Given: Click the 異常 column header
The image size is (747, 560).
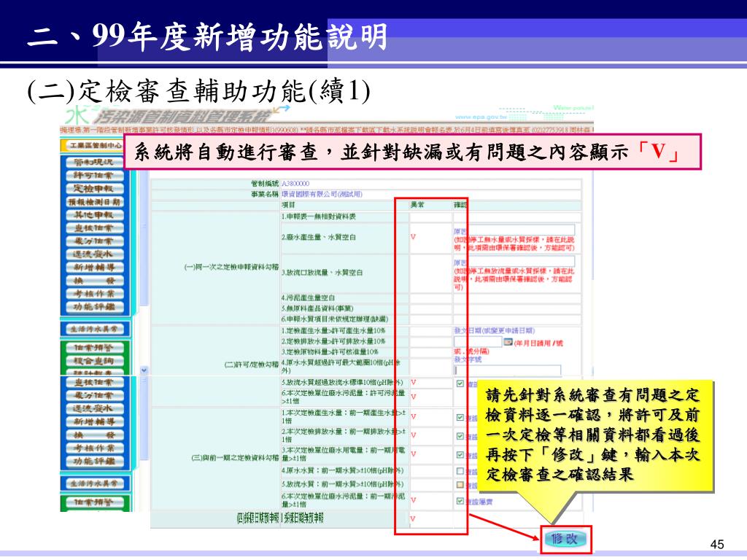Looking at the screenshot, I should [417, 205].
